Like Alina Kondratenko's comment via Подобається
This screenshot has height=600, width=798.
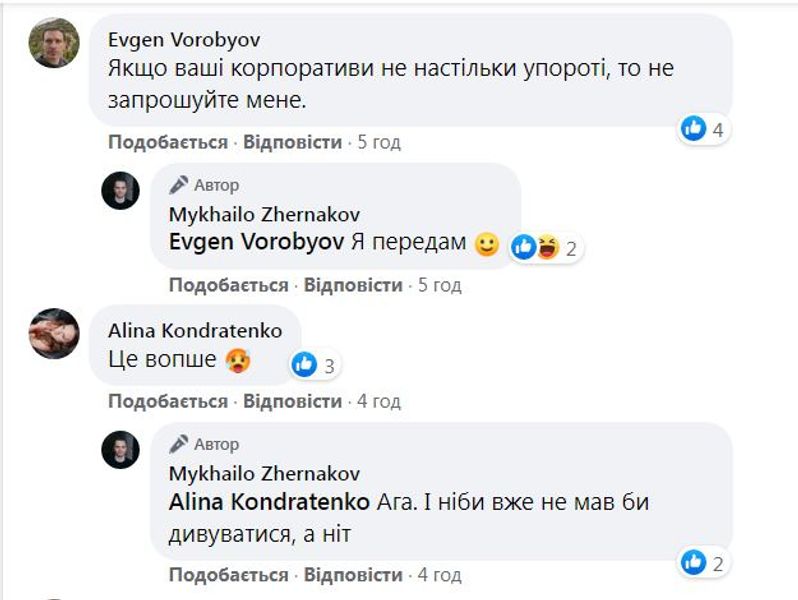pos(168,401)
